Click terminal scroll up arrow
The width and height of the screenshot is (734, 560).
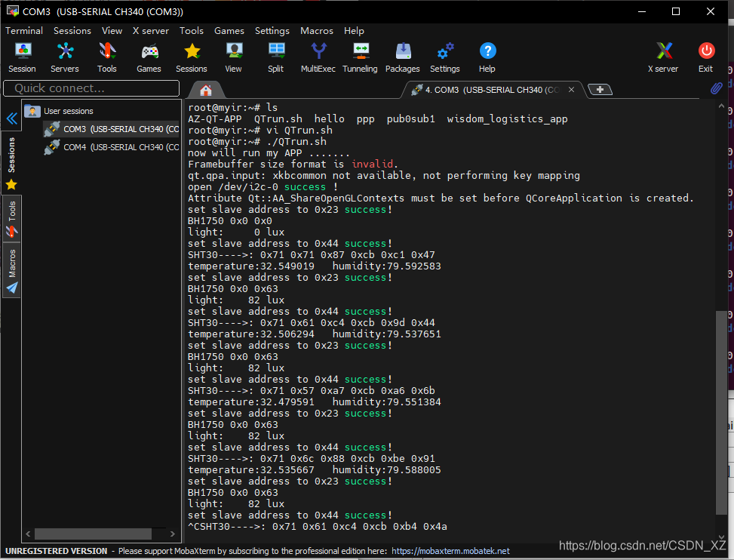click(721, 106)
